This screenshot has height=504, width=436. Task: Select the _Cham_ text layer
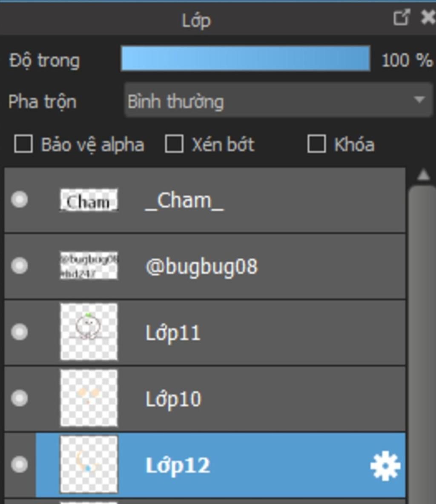[x=205, y=200]
